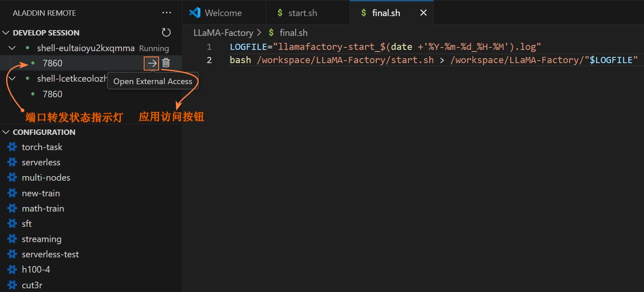Refresh the Develop Session list

pyautogui.click(x=166, y=33)
